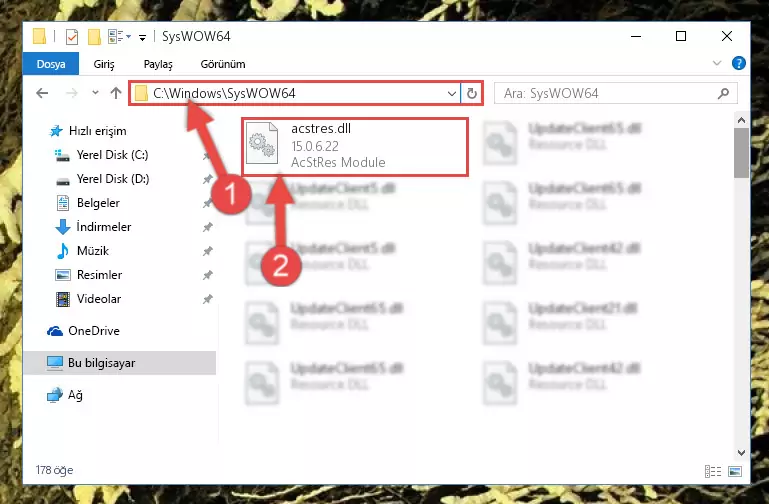Click the folder icon in title bar
Screen dimensions: 769x504
pos(39,36)
